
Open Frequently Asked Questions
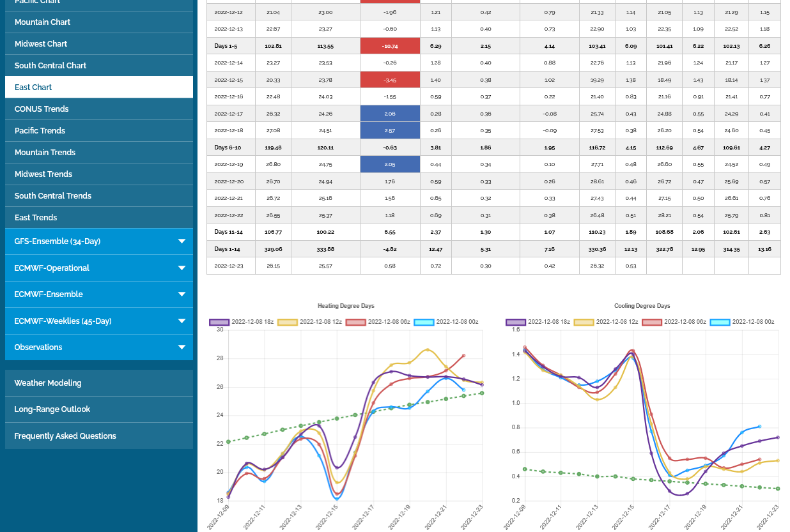65,436
